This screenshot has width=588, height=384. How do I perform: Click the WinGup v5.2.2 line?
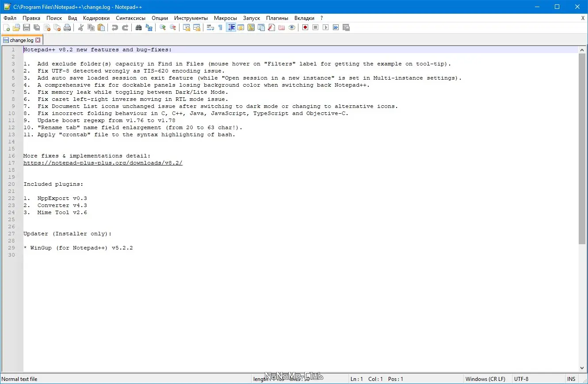(78, 248)
